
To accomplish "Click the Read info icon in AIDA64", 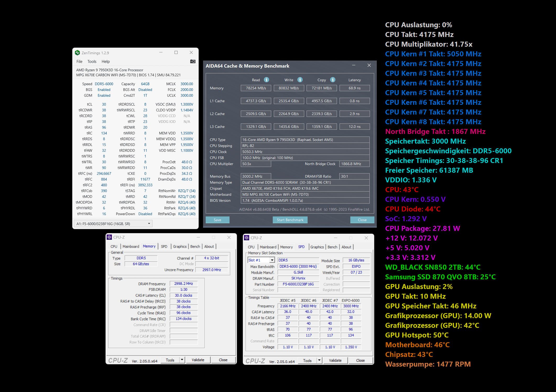I will 266,80.
